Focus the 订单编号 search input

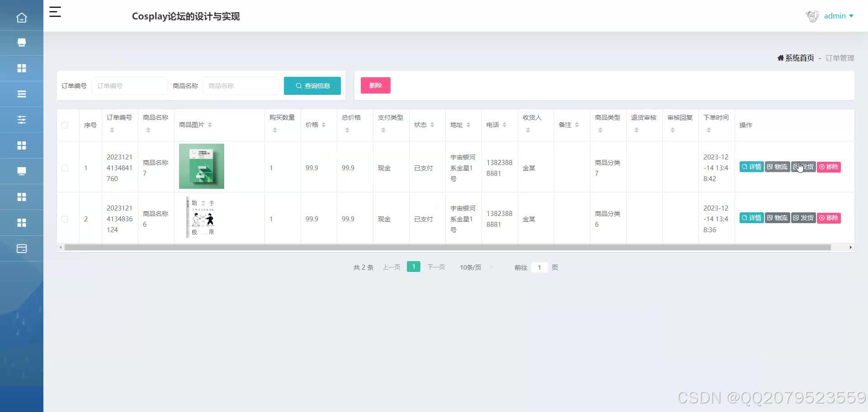tap(130, 86)
